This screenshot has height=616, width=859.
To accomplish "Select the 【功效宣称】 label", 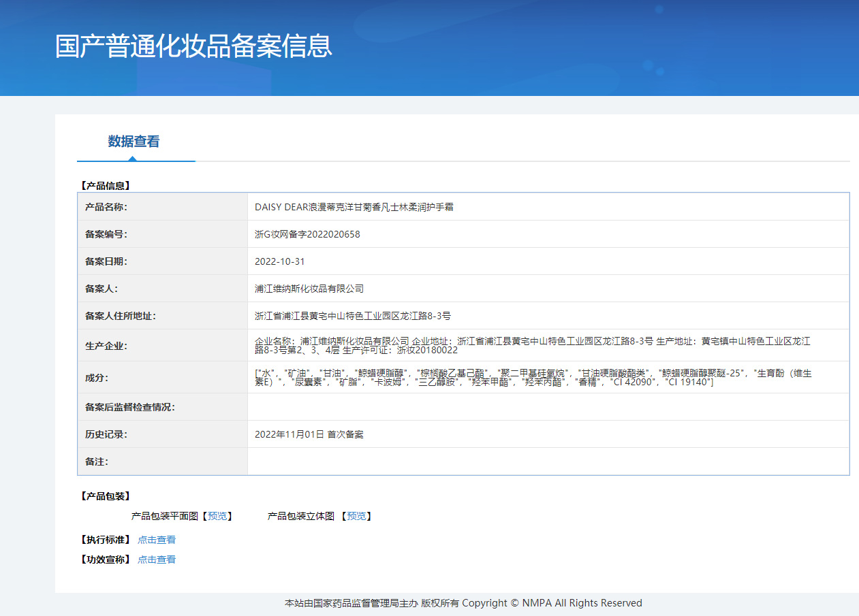I will 104,560.
